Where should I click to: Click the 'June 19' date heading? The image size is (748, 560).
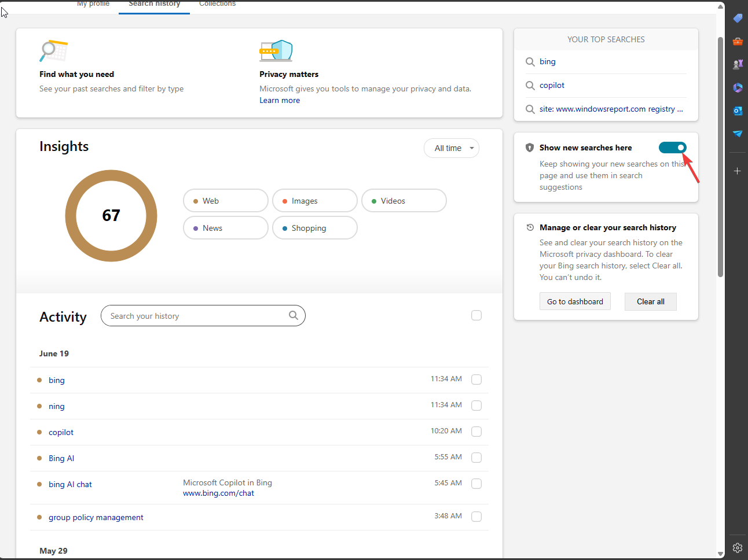[54, 353]
